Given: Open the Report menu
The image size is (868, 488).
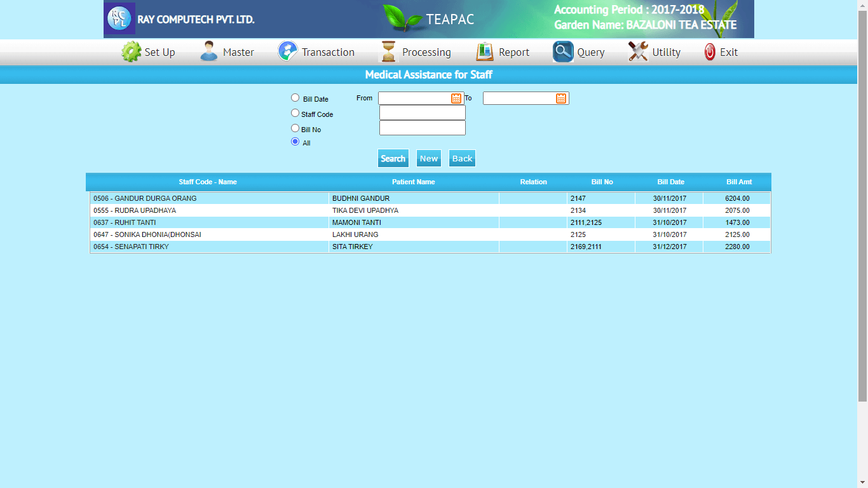Looking at the screenshot, I should click(x=514, y=52).
